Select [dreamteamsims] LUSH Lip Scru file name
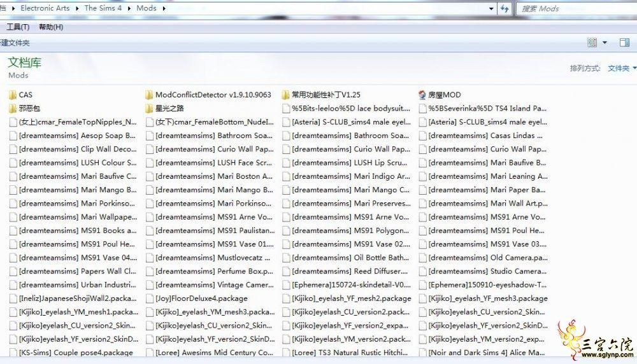The height and width of the screenshot is (364, 637). tap(349, 163)
